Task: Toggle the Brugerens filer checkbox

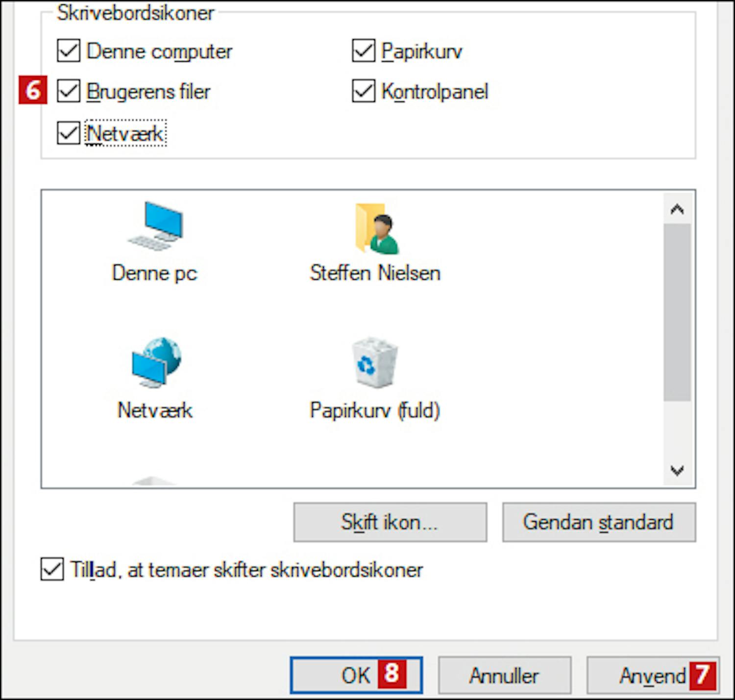Action: point(69,91)
